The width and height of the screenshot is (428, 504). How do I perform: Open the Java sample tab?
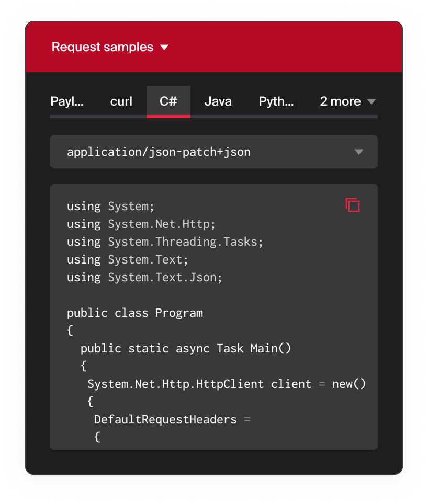pos(218,101)
